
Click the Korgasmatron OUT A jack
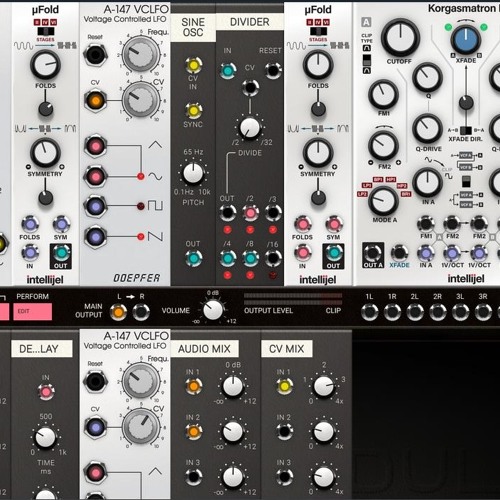[373, 253]
